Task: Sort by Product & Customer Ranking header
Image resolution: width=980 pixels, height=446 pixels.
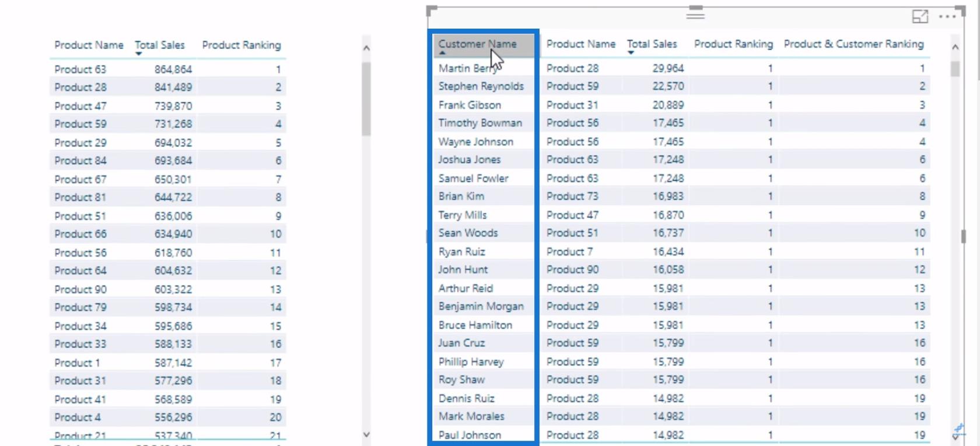Action: (x=853, y=44)
